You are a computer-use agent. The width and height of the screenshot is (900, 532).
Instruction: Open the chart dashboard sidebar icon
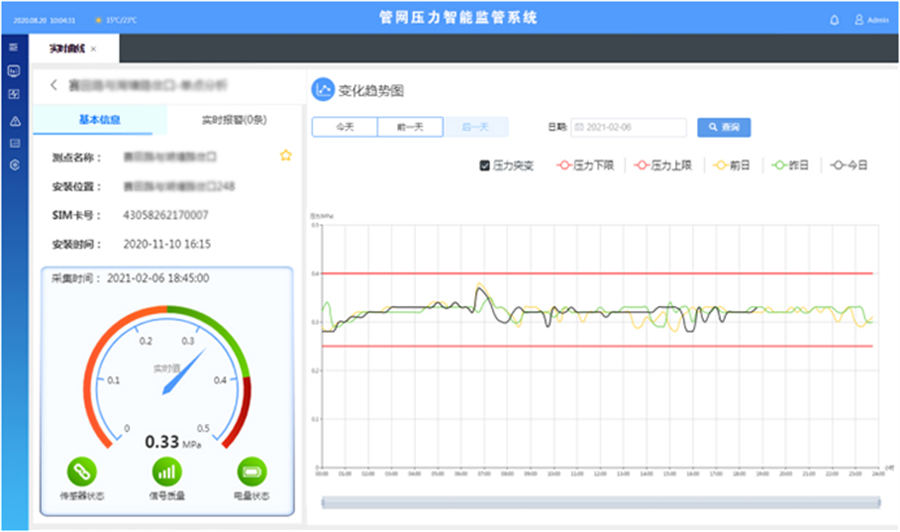[x=14, y=94]
